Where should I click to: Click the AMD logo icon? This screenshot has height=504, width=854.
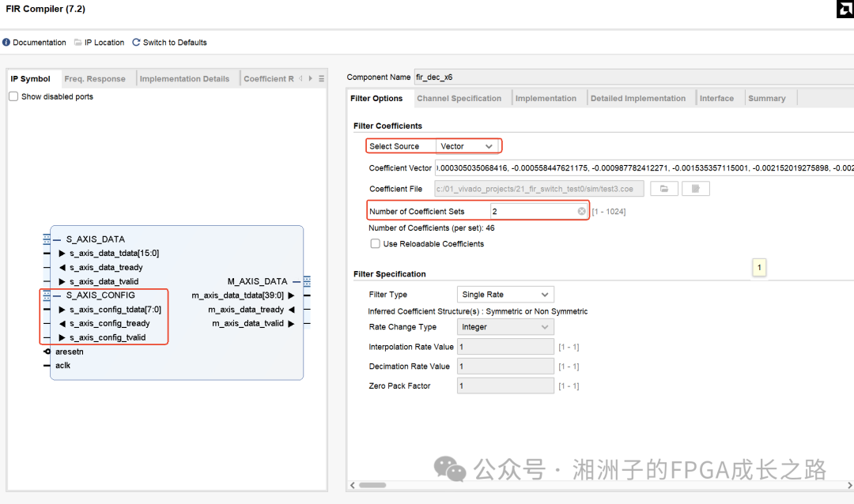coord(845,9)
